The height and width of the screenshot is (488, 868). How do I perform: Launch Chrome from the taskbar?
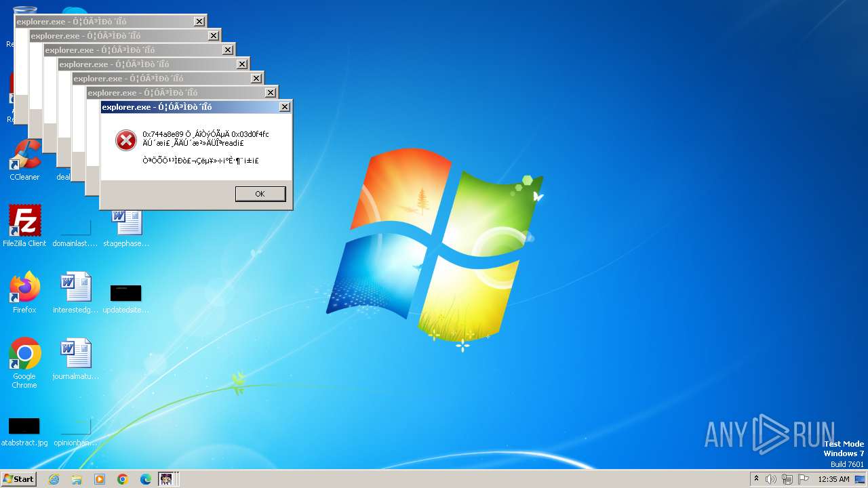123,479
